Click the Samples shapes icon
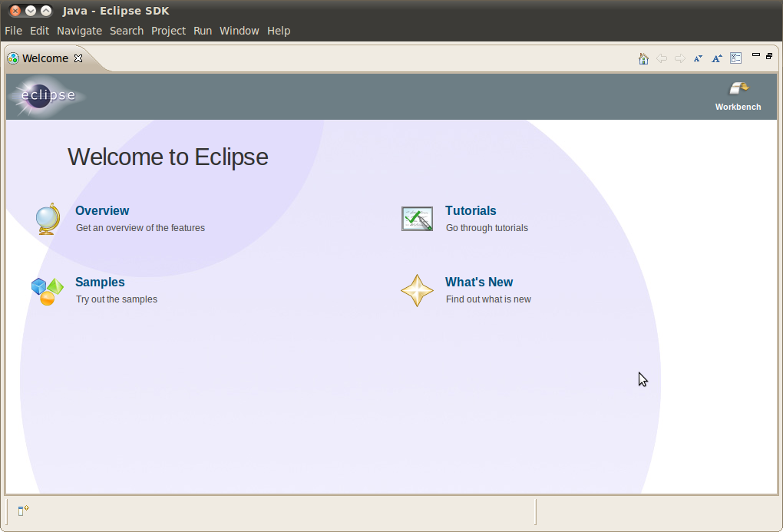Image resolution: width=783 pixels, height=532 pixels. pyautogui.click(x=48, y=291)
